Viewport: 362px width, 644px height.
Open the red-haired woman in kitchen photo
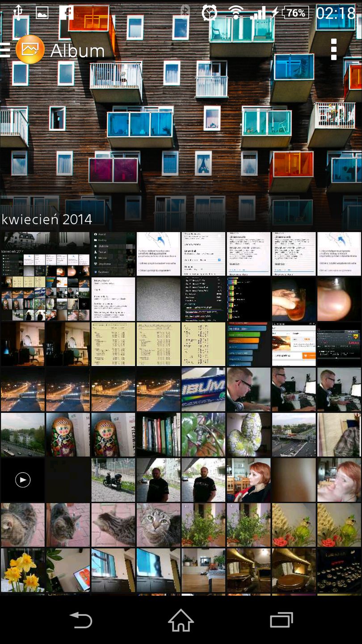tap(248, 480)
